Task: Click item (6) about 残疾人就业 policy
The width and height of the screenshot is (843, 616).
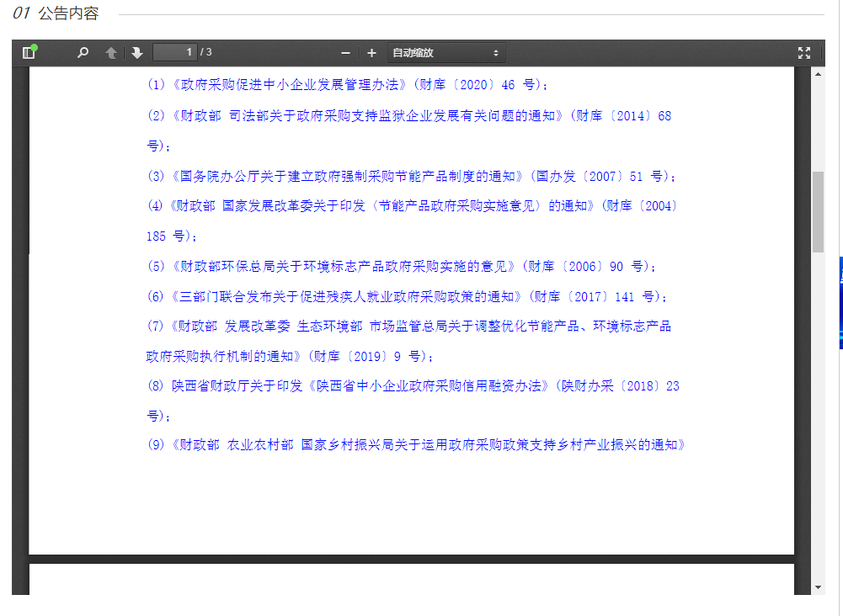Action: (408, 297)
